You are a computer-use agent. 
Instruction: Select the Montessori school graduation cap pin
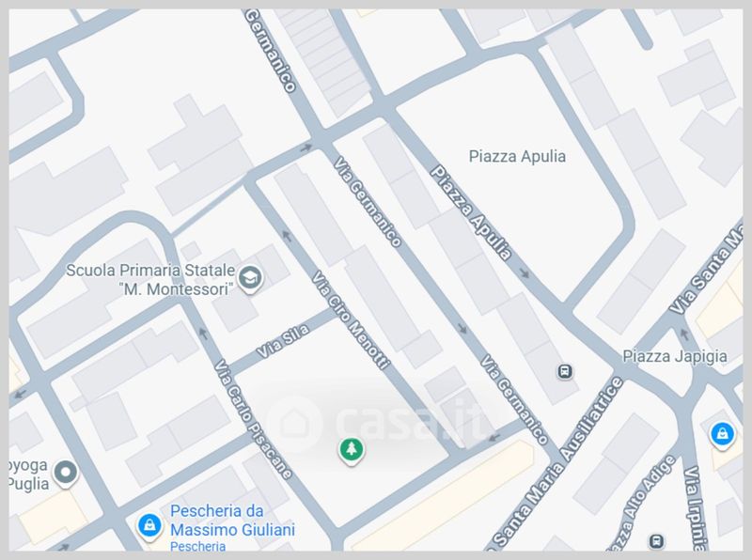tap(250, 278)
